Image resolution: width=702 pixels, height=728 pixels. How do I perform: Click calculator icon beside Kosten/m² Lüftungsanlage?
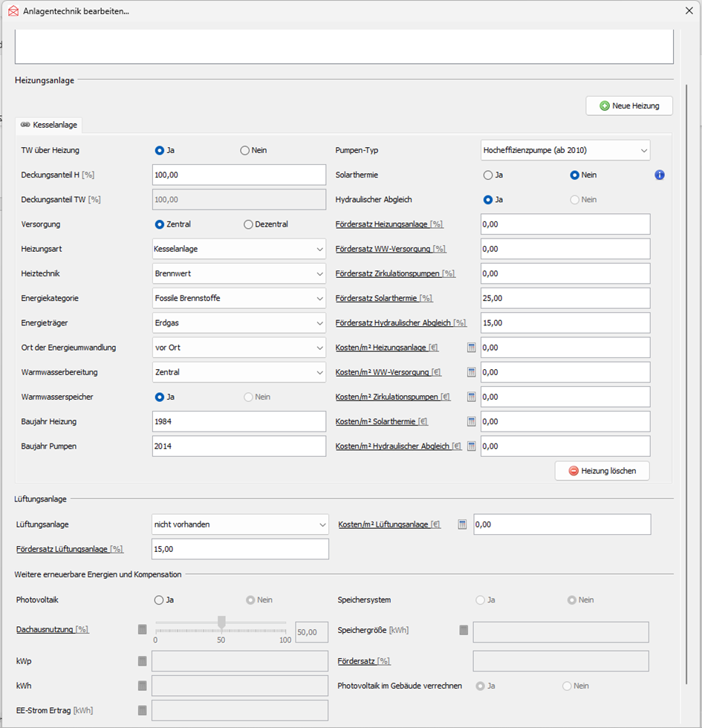point(462,524)
